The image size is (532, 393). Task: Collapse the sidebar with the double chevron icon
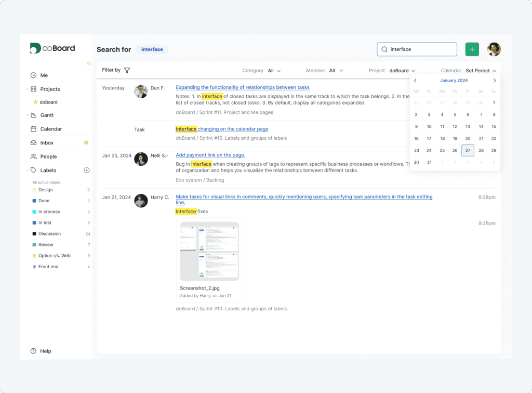tap(88, 63)
